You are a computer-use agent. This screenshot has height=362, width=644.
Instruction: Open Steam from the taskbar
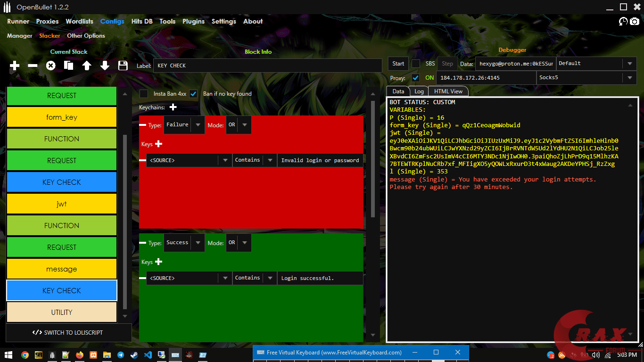[x=134, y=355]
